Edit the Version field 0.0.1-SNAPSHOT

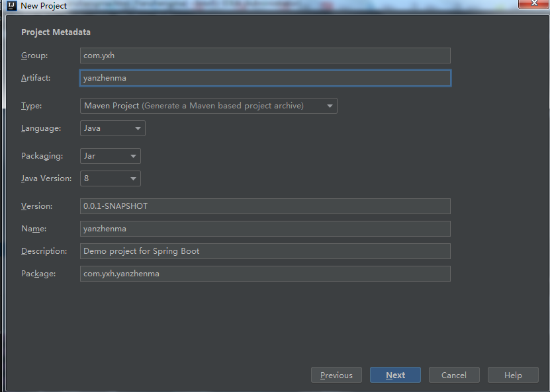coord(265,206)
